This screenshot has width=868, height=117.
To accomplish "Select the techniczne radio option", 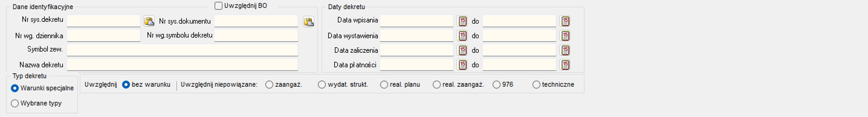I will point(536,85).
